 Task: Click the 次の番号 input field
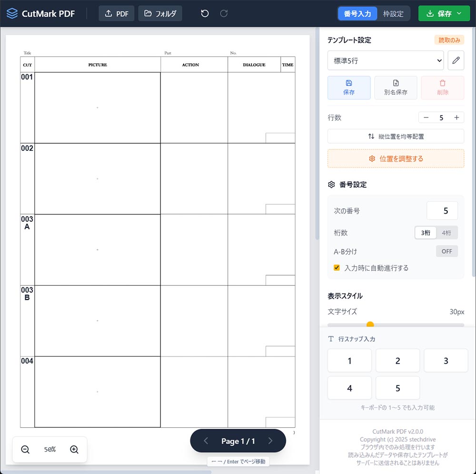(x=442, y=211)
